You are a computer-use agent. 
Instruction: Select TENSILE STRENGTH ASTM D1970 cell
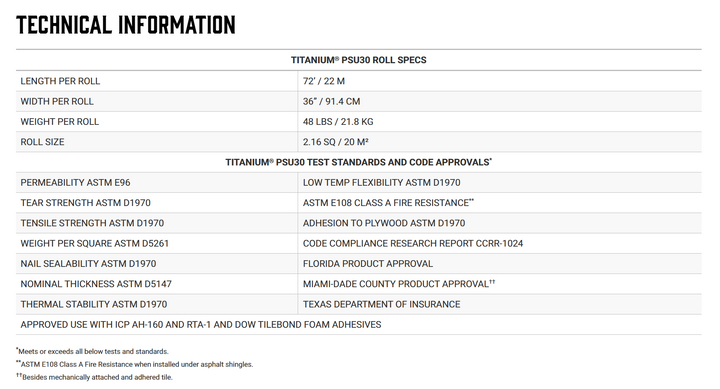click(x=157, y=223)
